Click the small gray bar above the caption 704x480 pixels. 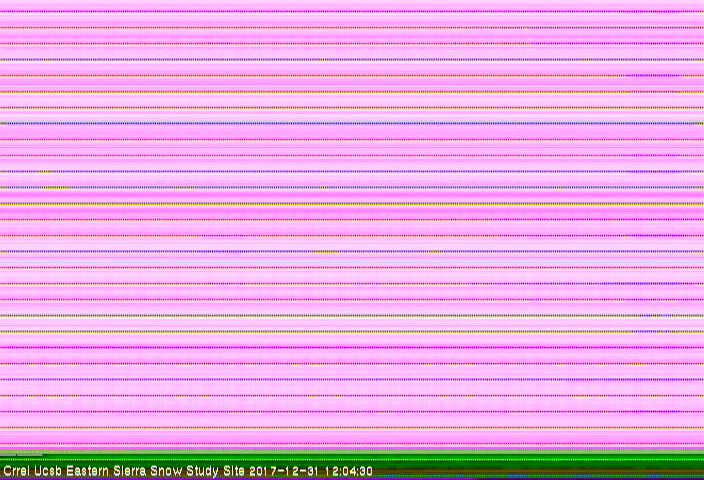point(22,457)
